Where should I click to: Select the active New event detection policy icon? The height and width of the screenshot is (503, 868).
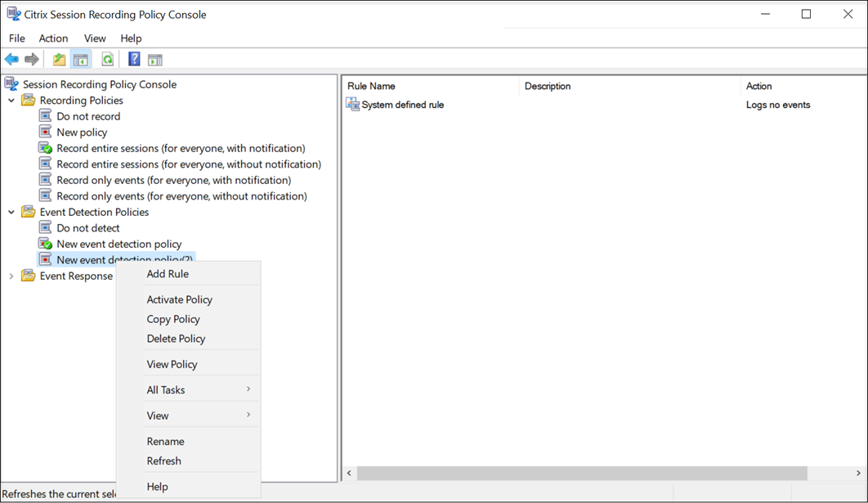pyautogui.click(x=47, y=244)
